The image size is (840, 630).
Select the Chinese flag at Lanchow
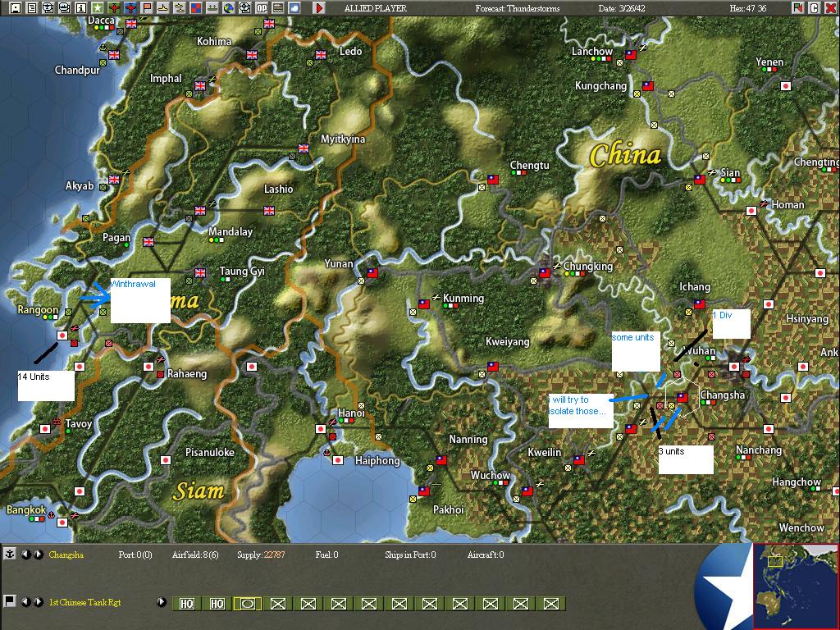tap(631, 55)
